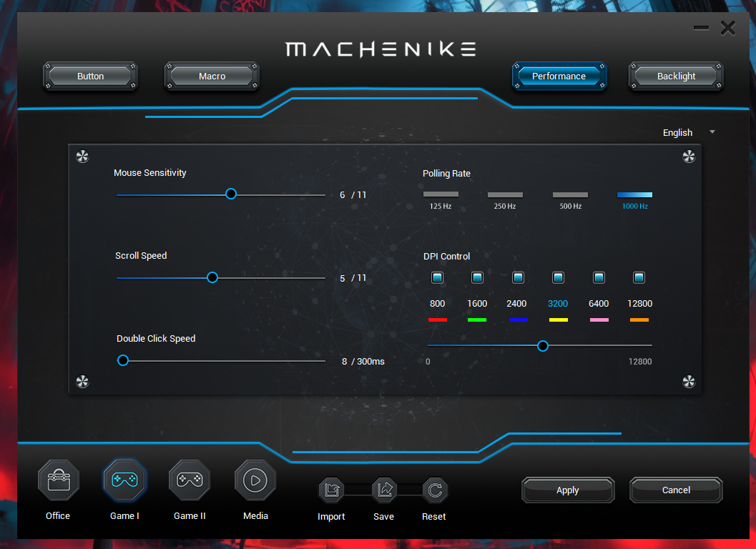This screenshot has width=756, height=549.
Task: Minimize the Machenike window
Action: 701,28
